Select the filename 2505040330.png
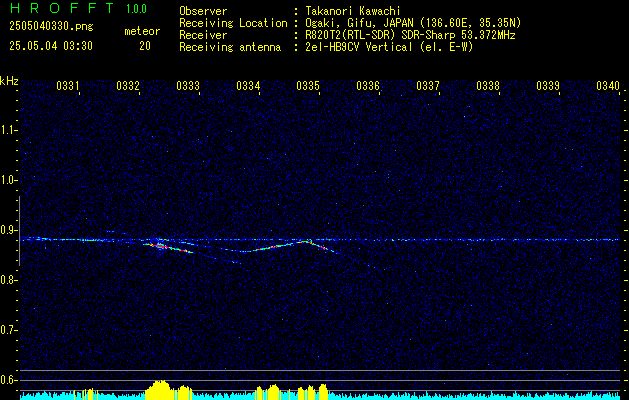This screenshot has width=629, height=400. 51,27
